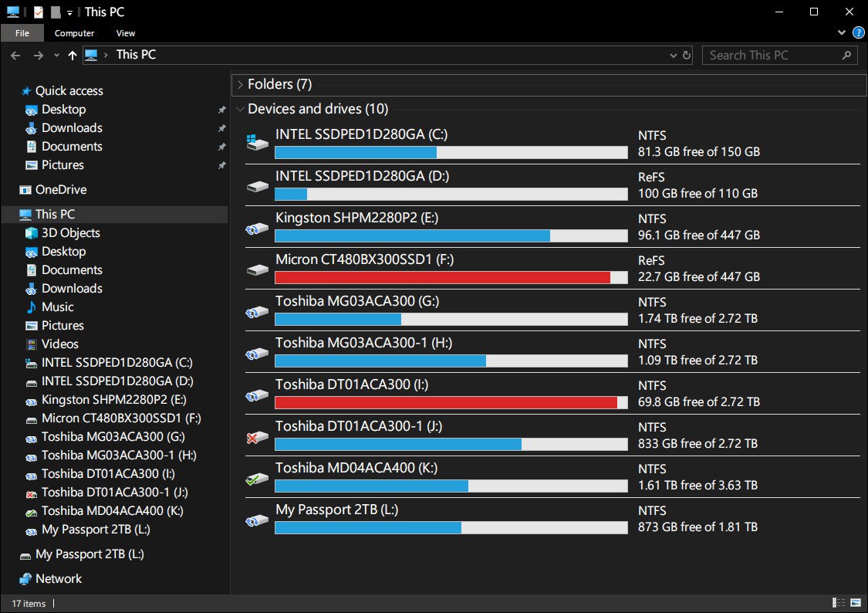868x613 pixels.
Task: Open the Computer ribbon tab
Action: 74,33
